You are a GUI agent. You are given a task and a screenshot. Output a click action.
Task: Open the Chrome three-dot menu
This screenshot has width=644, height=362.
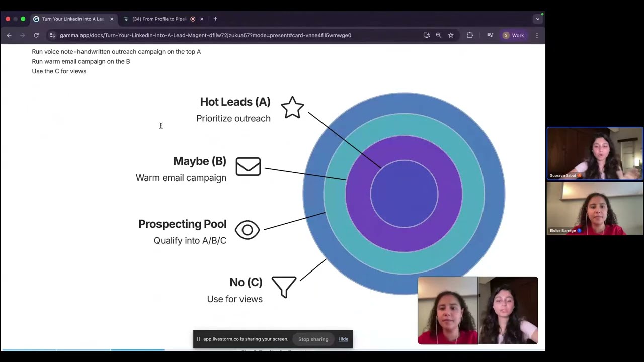pyautogui.click(x=537, y=35)
